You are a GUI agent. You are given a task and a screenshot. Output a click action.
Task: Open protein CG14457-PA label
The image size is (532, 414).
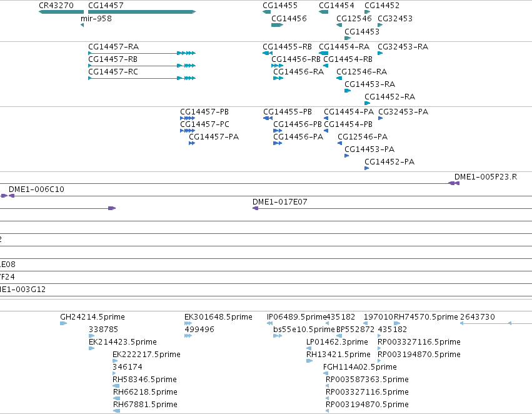[x=214, y=137]
